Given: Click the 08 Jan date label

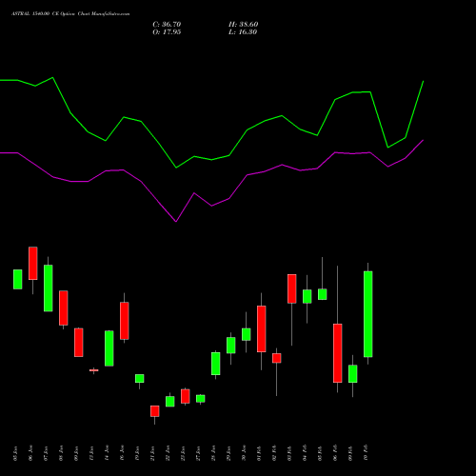Looking at the screenshot, I should pyautogui.click(x=61, y=453).
